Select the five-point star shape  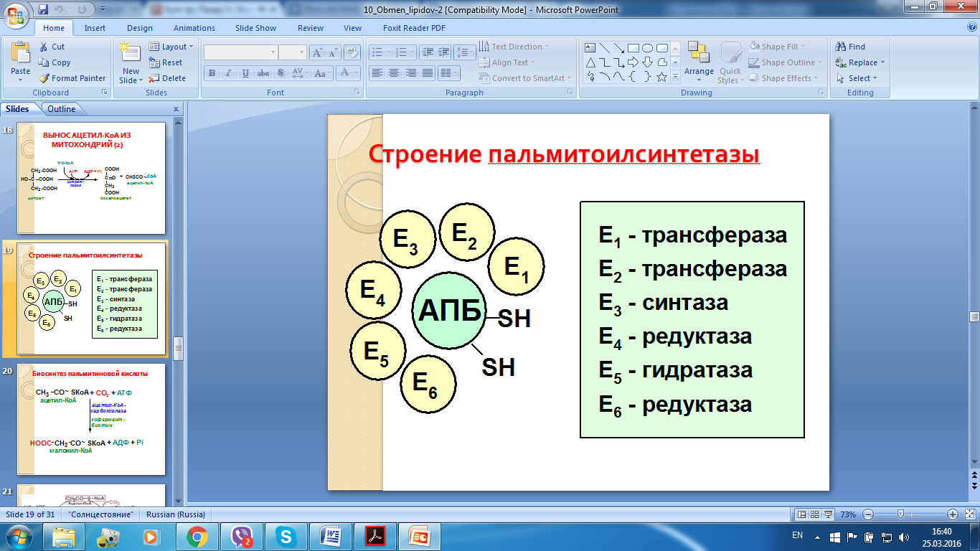(x=661, y=77)
